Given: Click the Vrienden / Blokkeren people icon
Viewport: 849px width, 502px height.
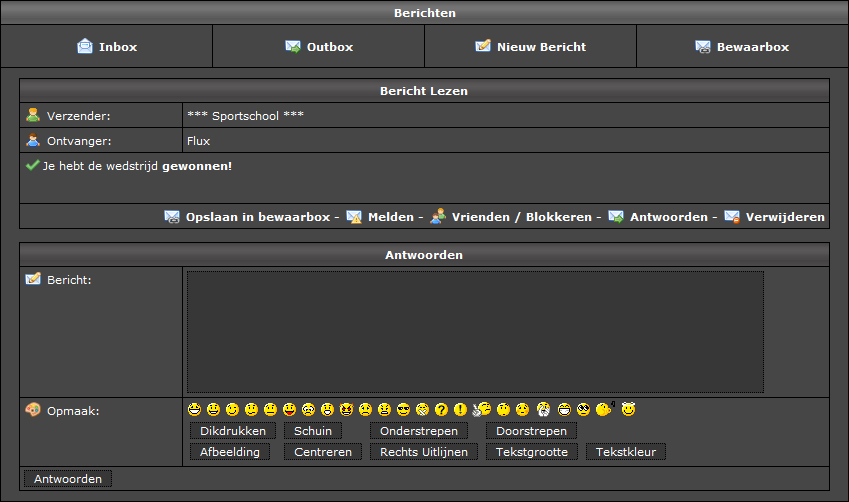Looking at the screenshot, I should (x=438, y=216).
